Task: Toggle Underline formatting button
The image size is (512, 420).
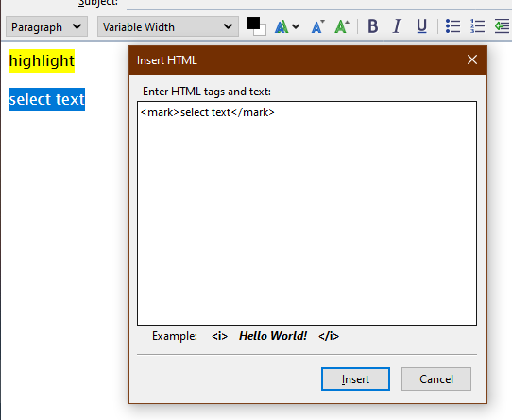Action: [x=421, y=26]
